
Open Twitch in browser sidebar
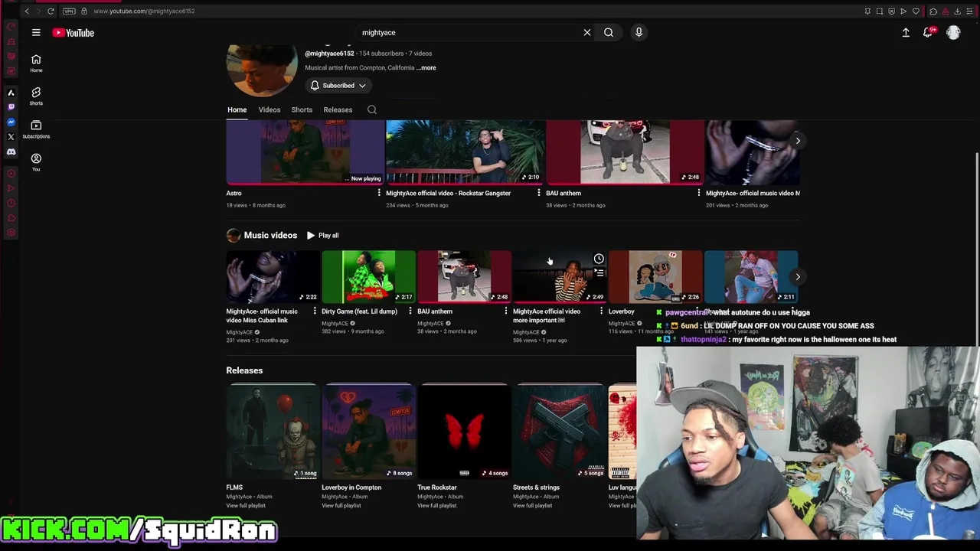[x=11, y=107]
